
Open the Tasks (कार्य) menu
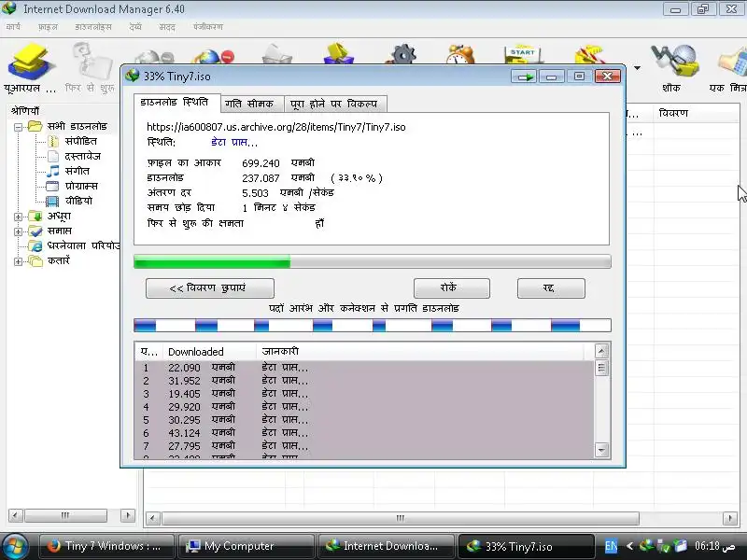(13, 27)
